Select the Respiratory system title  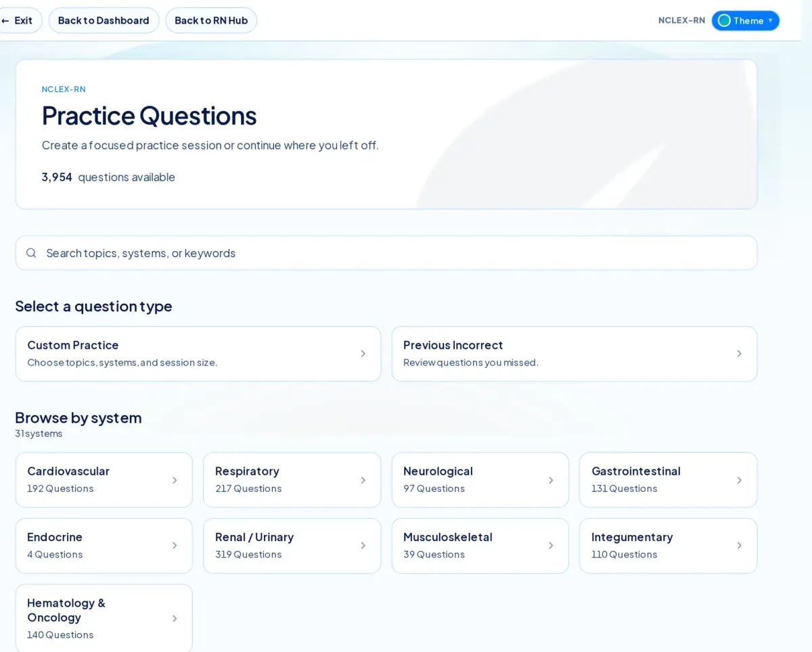pyautogui.click(x=247, y=471)
